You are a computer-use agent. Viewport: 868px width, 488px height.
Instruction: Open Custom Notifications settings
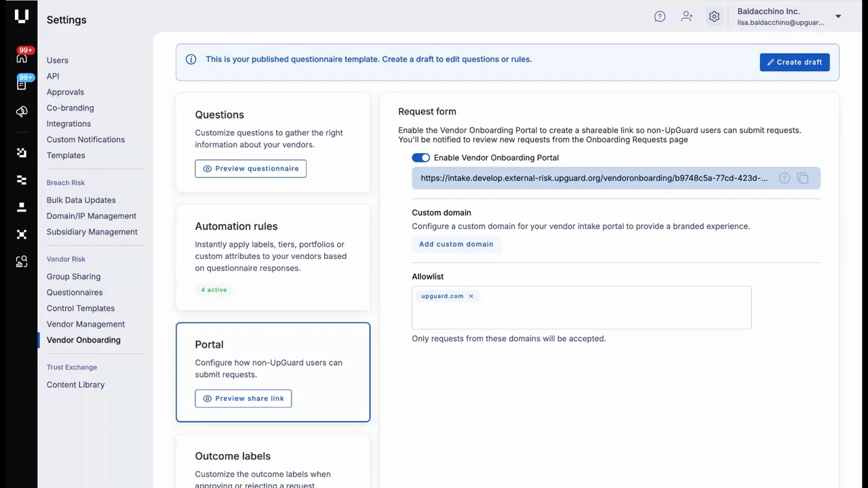coord(85,140)
